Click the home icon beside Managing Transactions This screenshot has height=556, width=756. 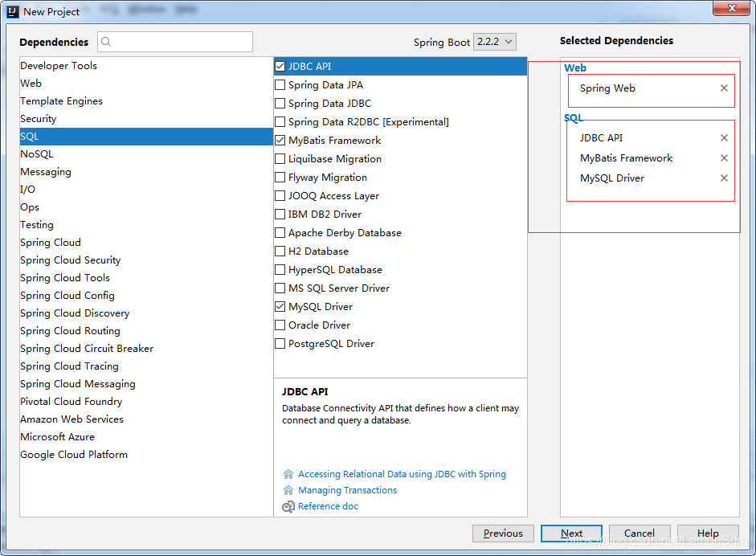pos(288,490)
